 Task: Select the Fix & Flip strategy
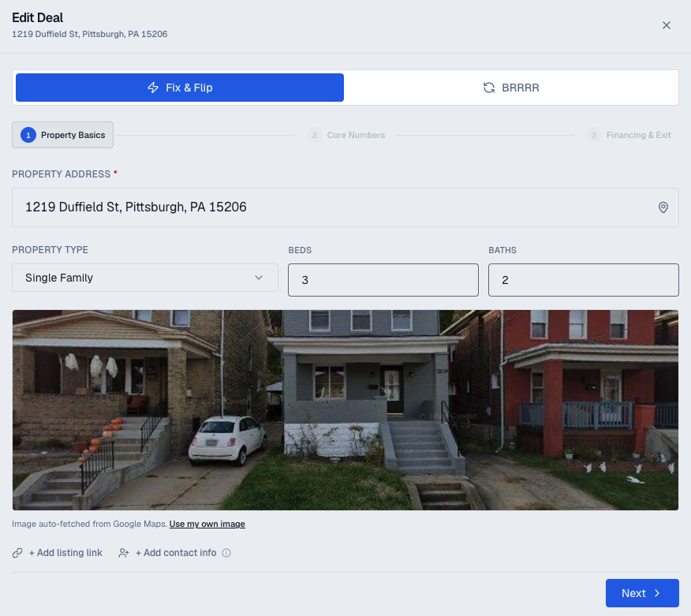[x=180, y=88]
